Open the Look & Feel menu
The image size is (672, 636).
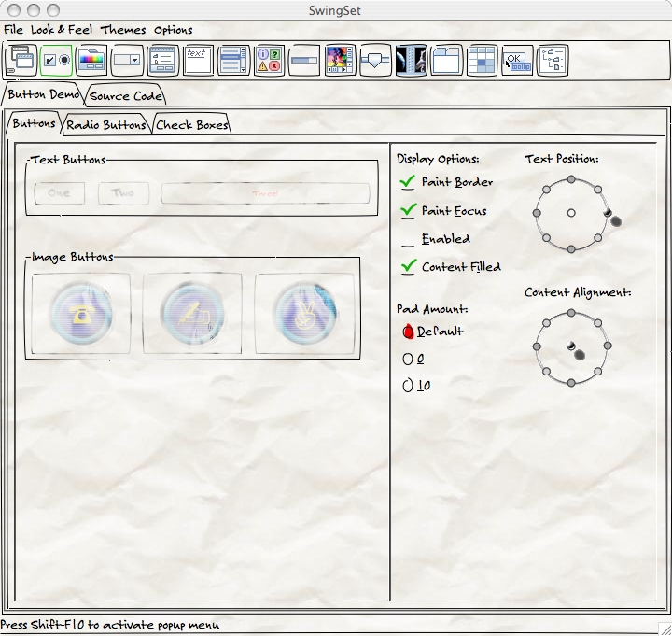[x=61, y=30]
